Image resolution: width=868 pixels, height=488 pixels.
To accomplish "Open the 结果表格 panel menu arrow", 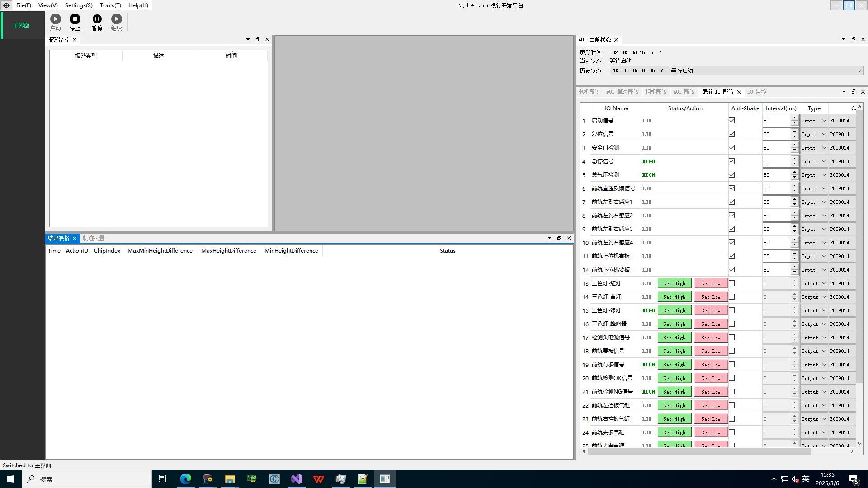I will [549, 238].
